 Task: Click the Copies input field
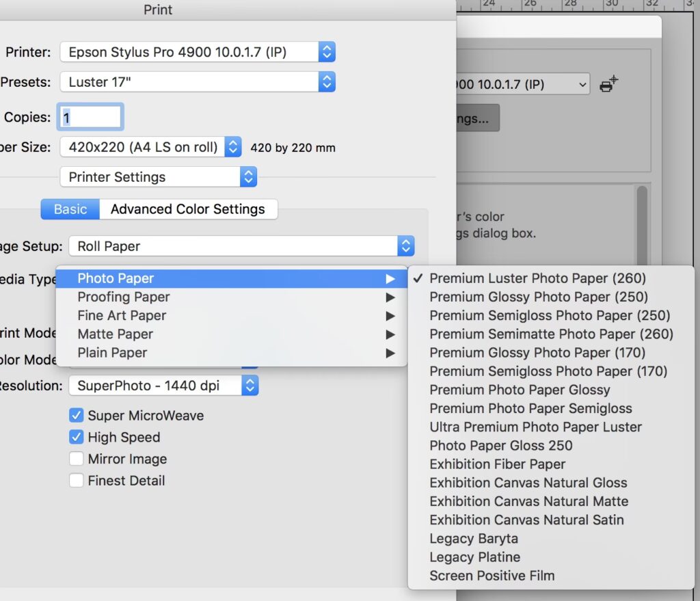(x=92, y=117)
